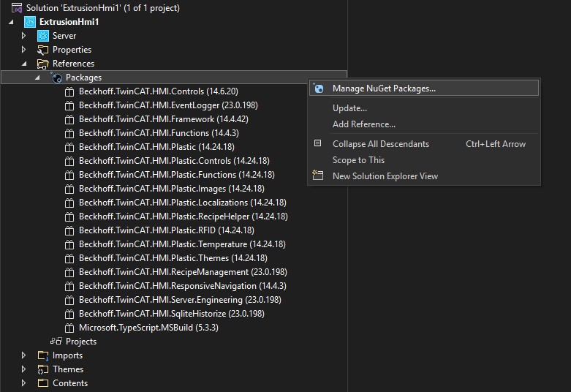Select Beckhoff.TwinCAT.HMI.Functions (14.4.3) text
This screenshot has width=571, height=392.
[x=159, y=133]
